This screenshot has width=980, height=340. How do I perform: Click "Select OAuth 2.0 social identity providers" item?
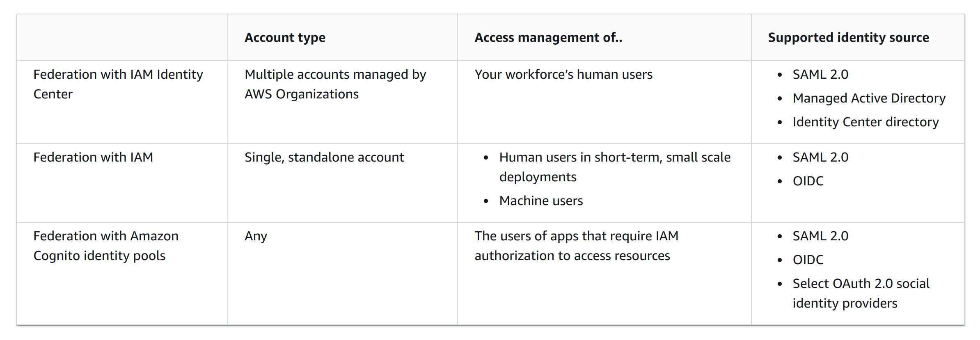pyautogui.click(x=861, y=293)
